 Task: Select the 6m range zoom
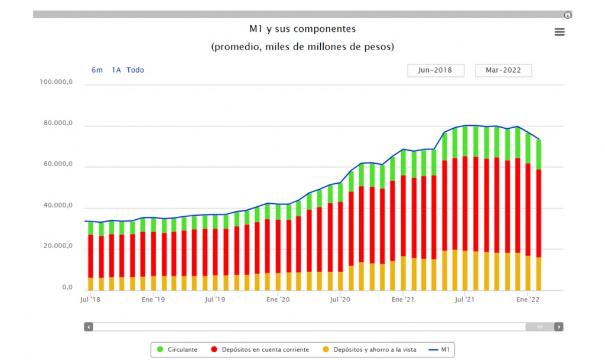pos(97,70)
